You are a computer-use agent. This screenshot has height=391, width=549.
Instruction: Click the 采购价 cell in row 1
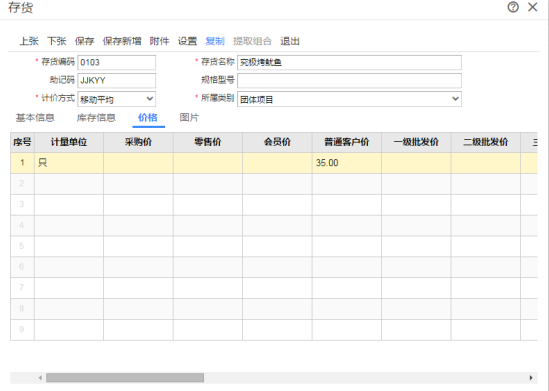[138, 163]
